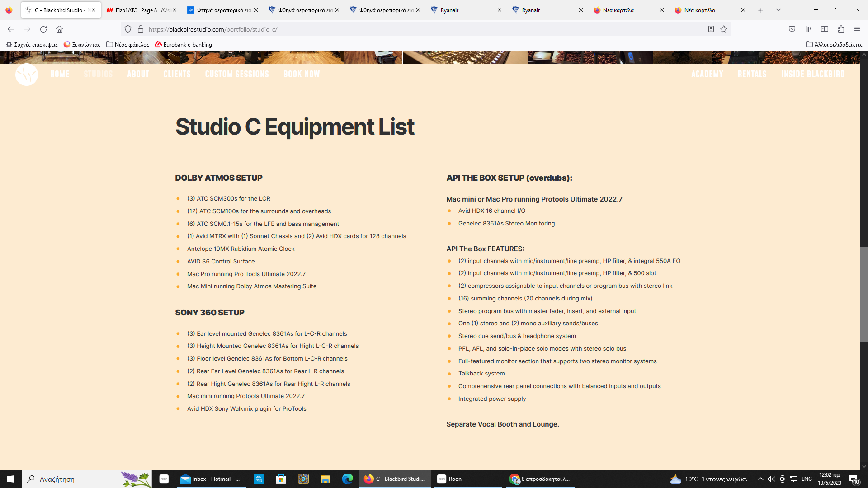Image resolution: width=868 pixels, height=488 pixels.
Task: Show Firefox library history icon
Action: [808, 29]
